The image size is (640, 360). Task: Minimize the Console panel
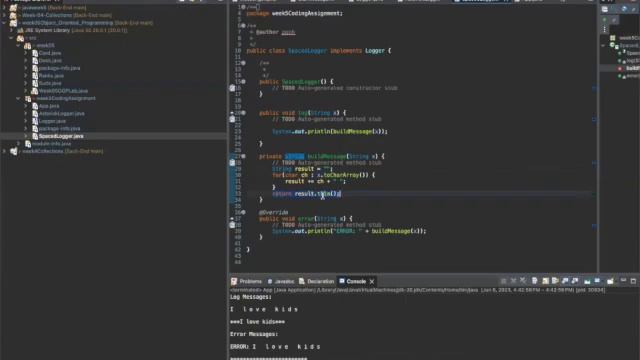[x=623, y=281]
